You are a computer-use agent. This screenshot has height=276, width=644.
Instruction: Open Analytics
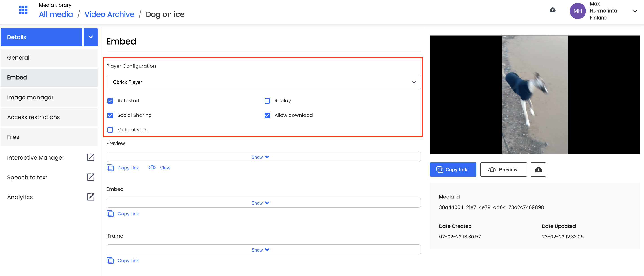(20, 197)
